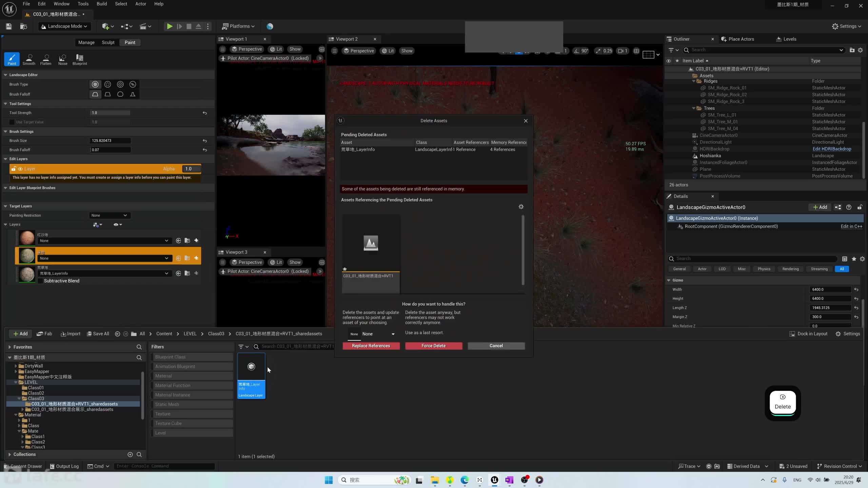Browse to 荒草地_LayerInfo asset in content browser

tap(187, 273)
